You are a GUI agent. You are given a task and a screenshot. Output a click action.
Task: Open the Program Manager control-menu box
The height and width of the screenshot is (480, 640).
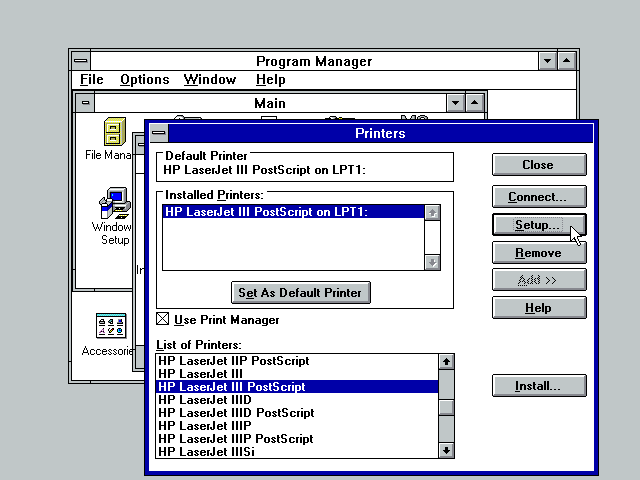coord(81,61)
